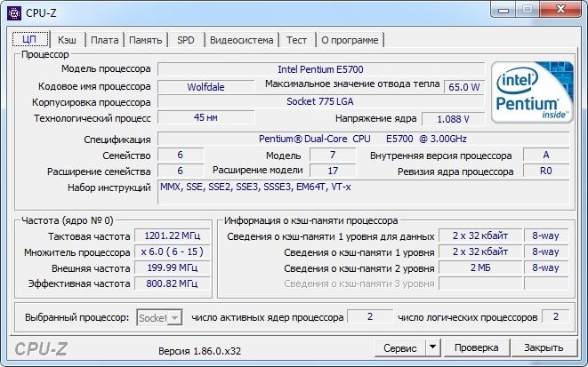Switch to the Кэш tab

pos(67,40)
